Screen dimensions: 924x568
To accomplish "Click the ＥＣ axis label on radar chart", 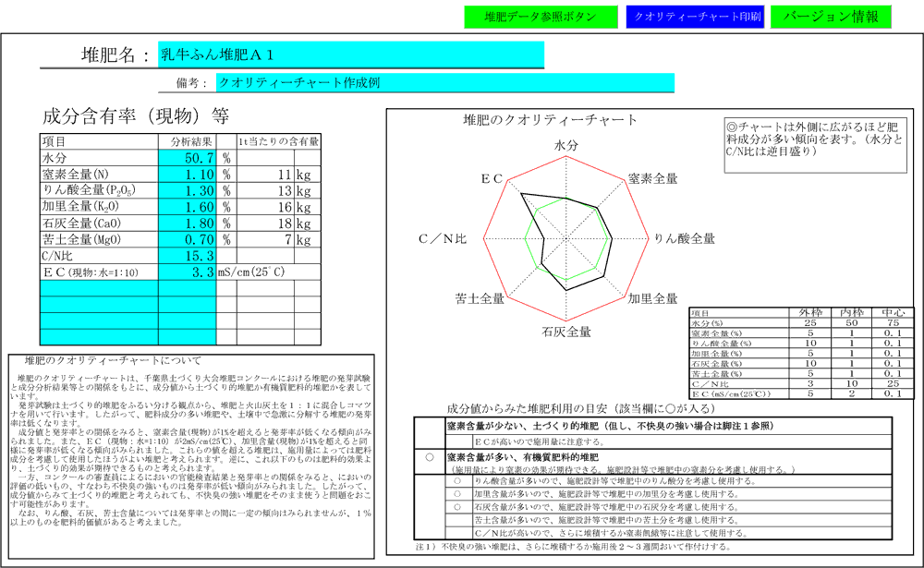I will click(492, 178).
